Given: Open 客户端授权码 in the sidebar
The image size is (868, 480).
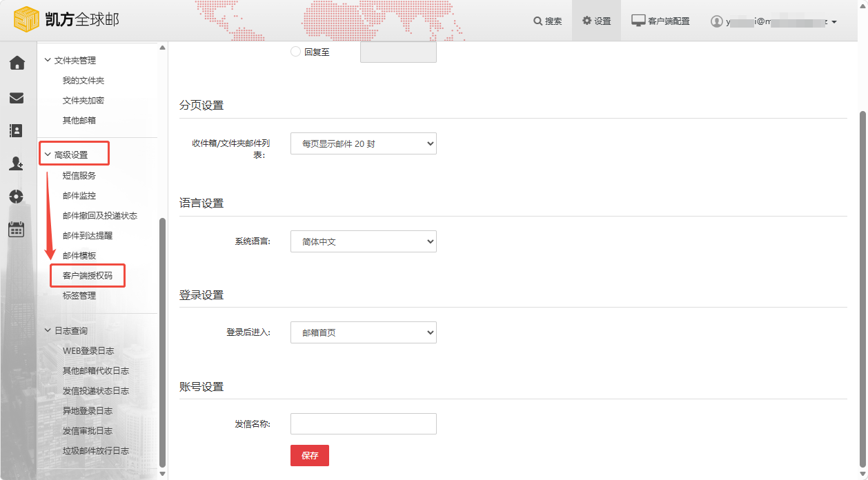Looking at the screenshot, I should (88, 276).
